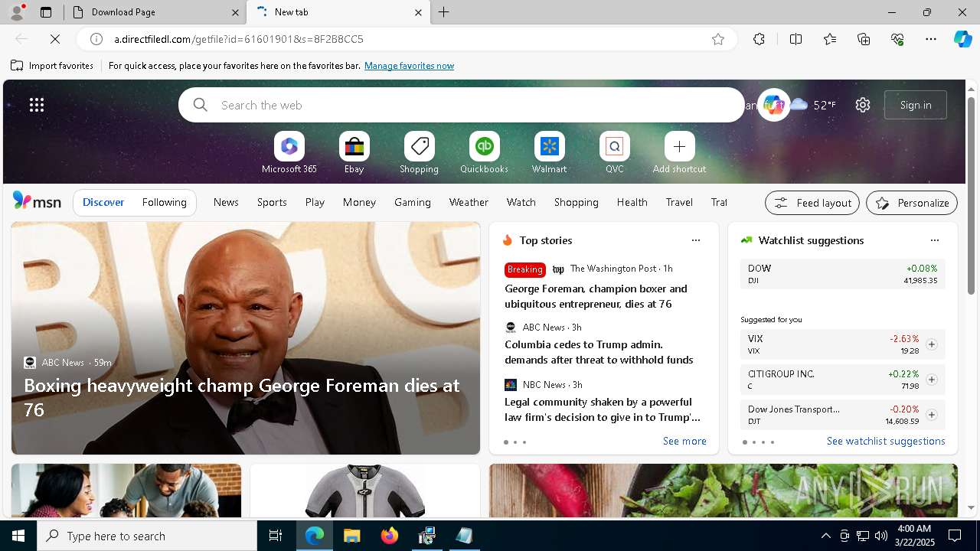Open the Travel category
Image resolution: width=980 pixels, height=551 pixels.
pos(679,202)
